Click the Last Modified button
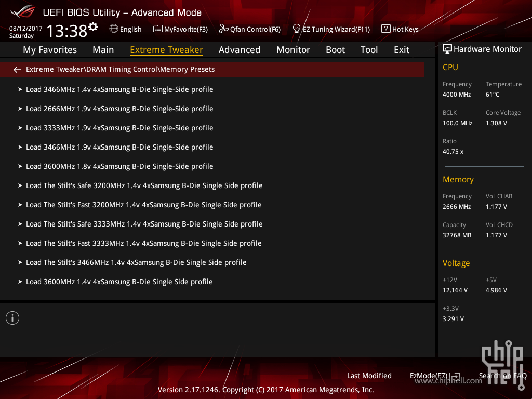The image size is (532, 399). [369, 376]
